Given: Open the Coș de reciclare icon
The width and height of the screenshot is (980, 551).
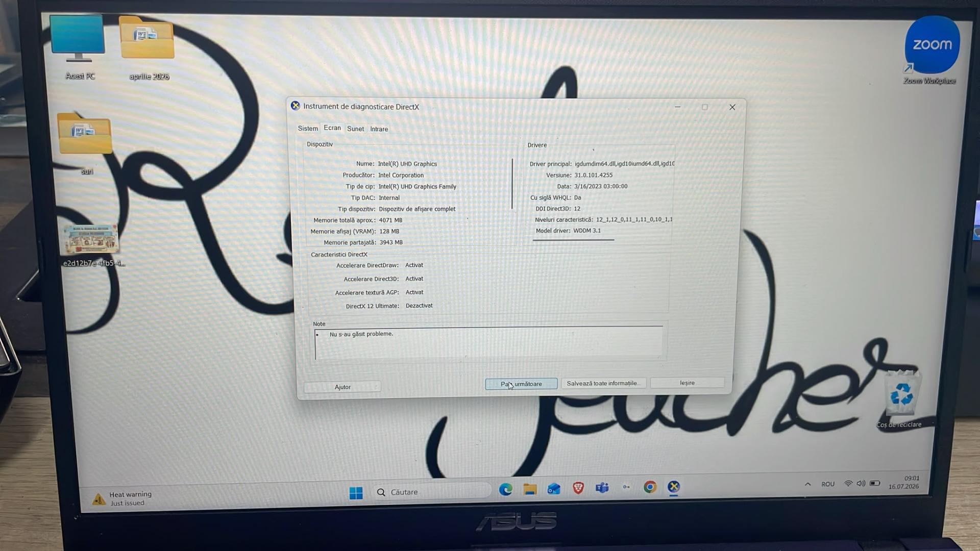Looking at the screenshot, I should (900, 399).
